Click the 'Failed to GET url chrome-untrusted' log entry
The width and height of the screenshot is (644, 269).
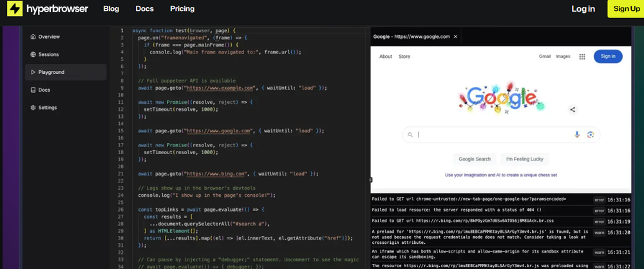coord(469,199)
